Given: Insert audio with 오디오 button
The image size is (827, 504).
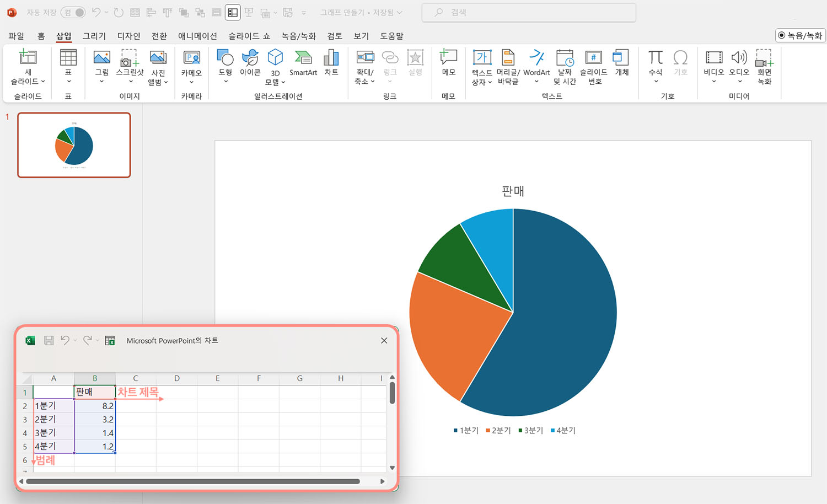Looking at the screenshot, I should (739, 66).
